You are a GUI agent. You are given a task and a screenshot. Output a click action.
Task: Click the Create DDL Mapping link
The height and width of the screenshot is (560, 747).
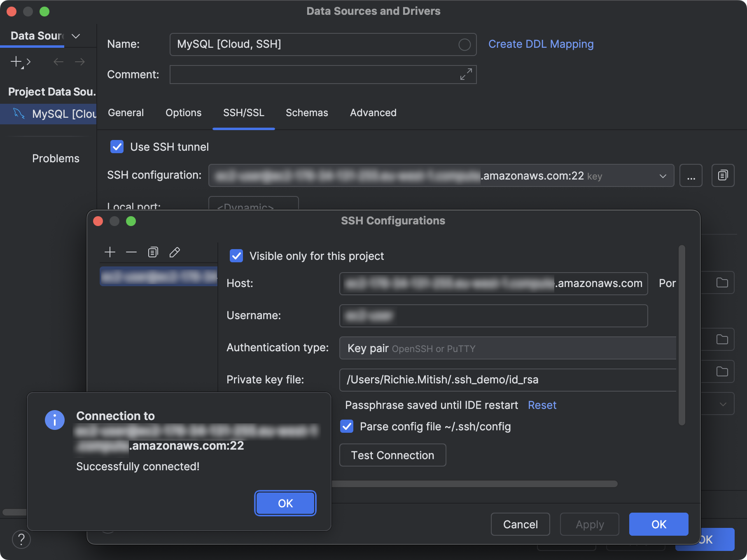[540, 44]
